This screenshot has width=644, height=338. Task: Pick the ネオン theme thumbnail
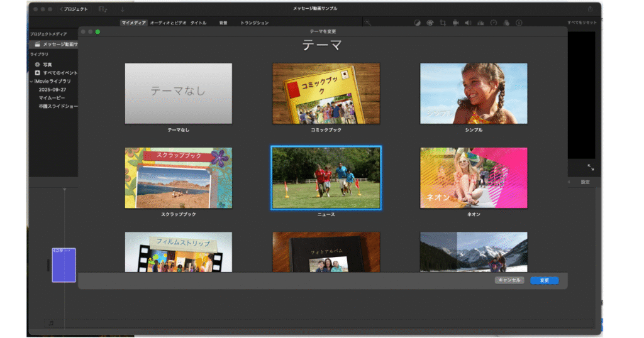(x=474, y=178)
